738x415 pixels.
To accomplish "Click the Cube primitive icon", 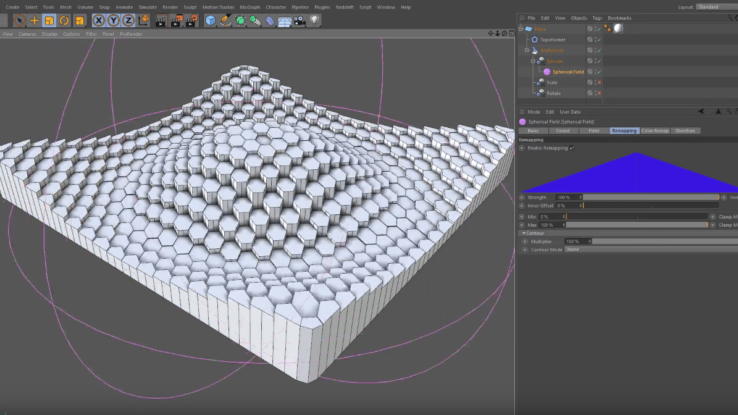I will pos(211,20).
